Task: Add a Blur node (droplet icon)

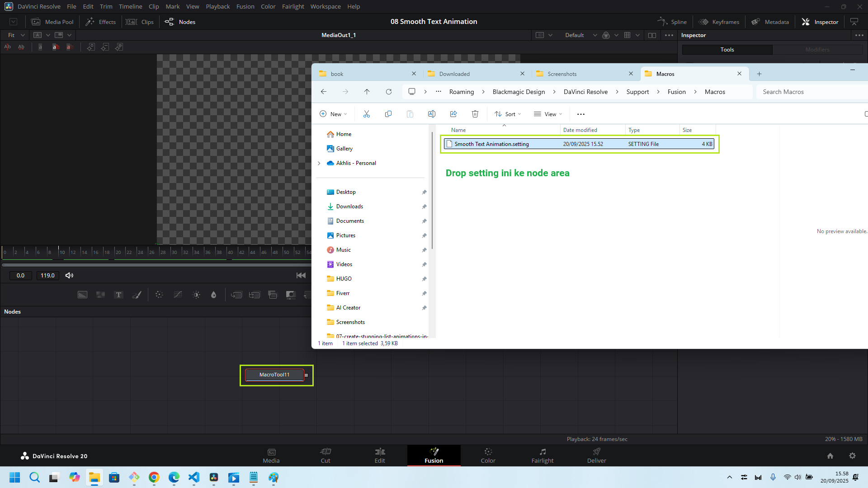Action: 213,295
